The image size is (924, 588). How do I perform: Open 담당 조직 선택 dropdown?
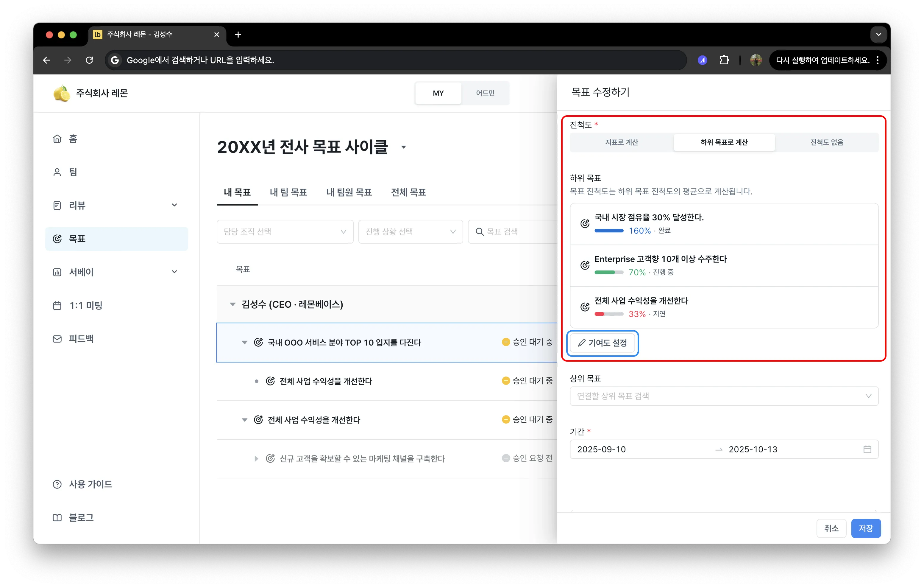pos(285,231)
